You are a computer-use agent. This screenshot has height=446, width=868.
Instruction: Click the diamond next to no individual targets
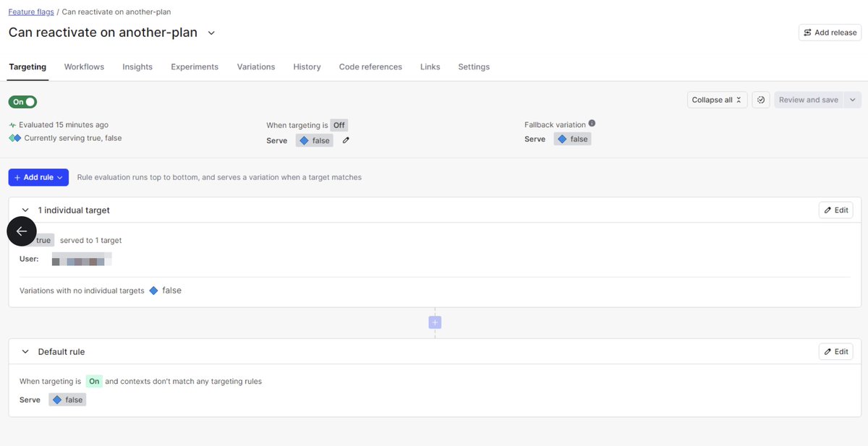[153, 291]
